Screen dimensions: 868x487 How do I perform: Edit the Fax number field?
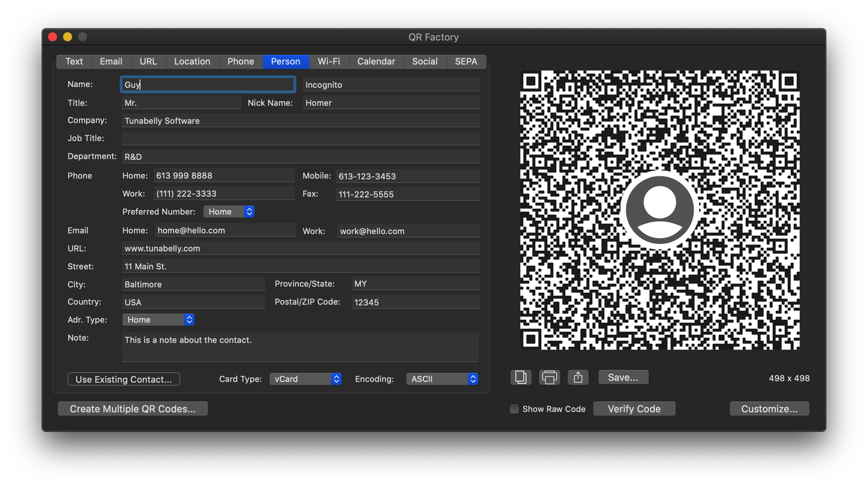coord(408,194)
